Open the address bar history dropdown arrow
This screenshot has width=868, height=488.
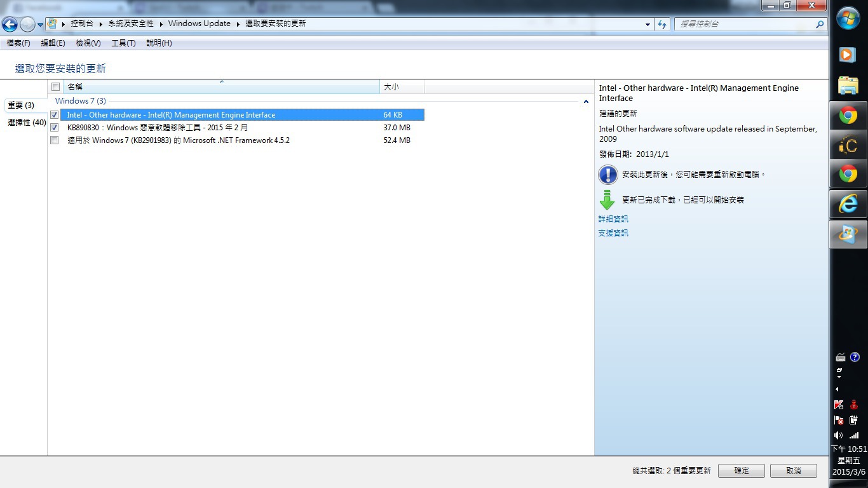(x=648, y=24)
